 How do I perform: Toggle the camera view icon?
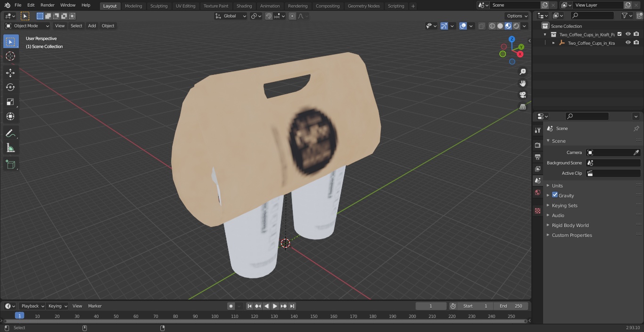click(522, 95)
